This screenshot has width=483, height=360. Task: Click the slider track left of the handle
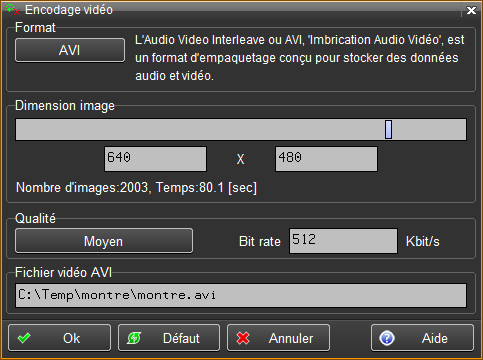click(200, 129)
